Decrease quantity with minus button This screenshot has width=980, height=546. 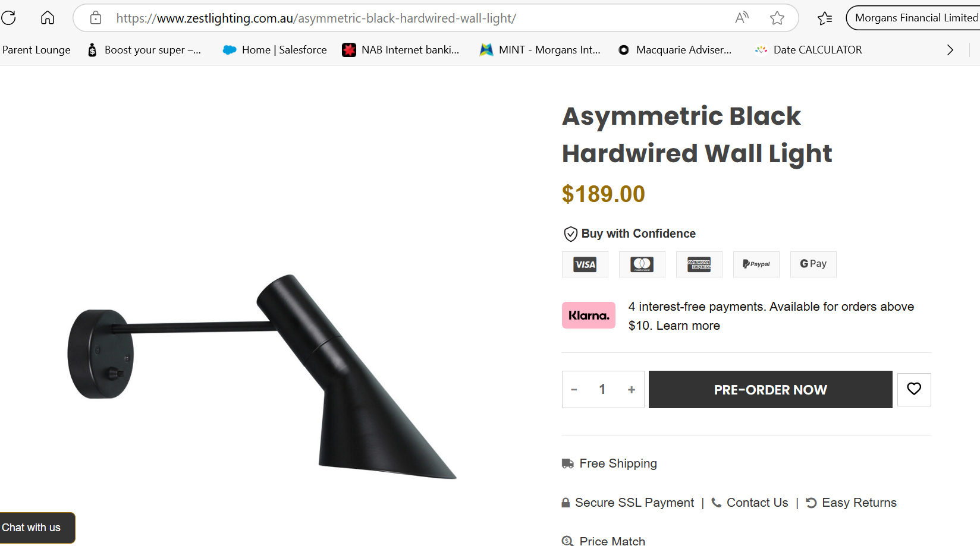(x=574, y=390)
